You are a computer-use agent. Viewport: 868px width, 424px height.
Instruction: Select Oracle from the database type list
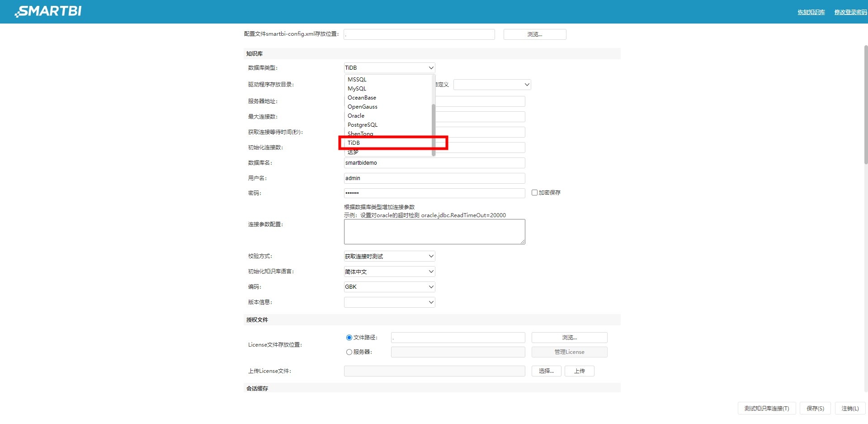tap(389, 116)
